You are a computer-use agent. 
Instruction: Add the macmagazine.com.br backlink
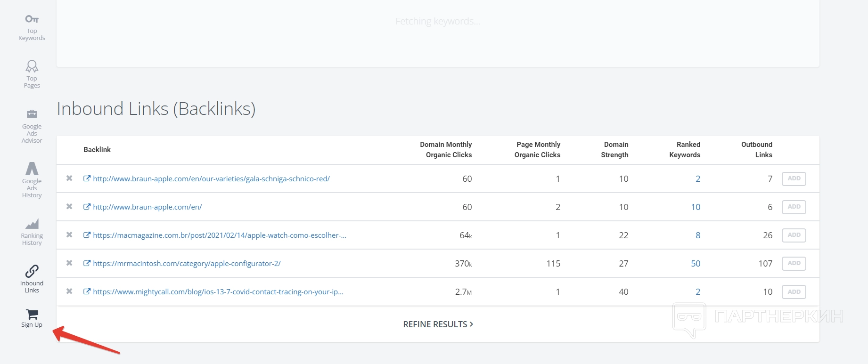coord(794,235)
